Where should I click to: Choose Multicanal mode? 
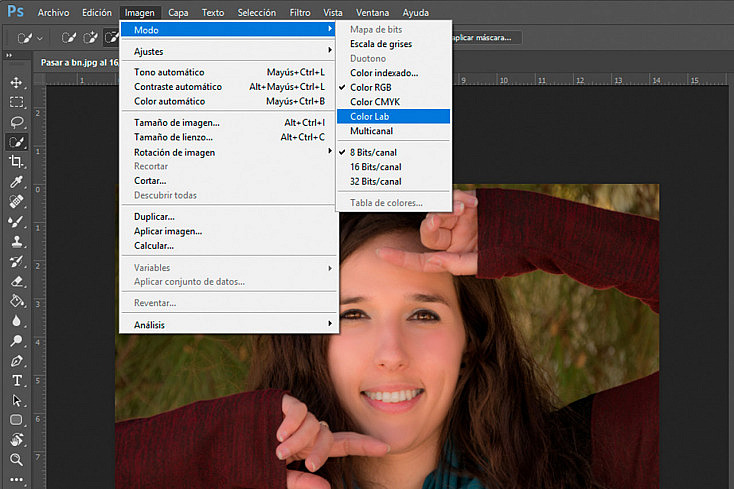point(393,131)
